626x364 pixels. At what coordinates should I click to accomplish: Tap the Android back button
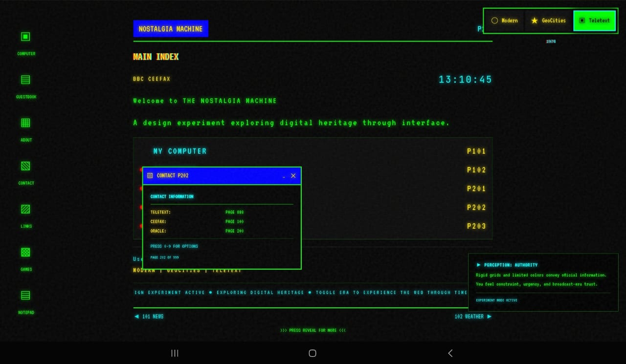click(450, 353)
